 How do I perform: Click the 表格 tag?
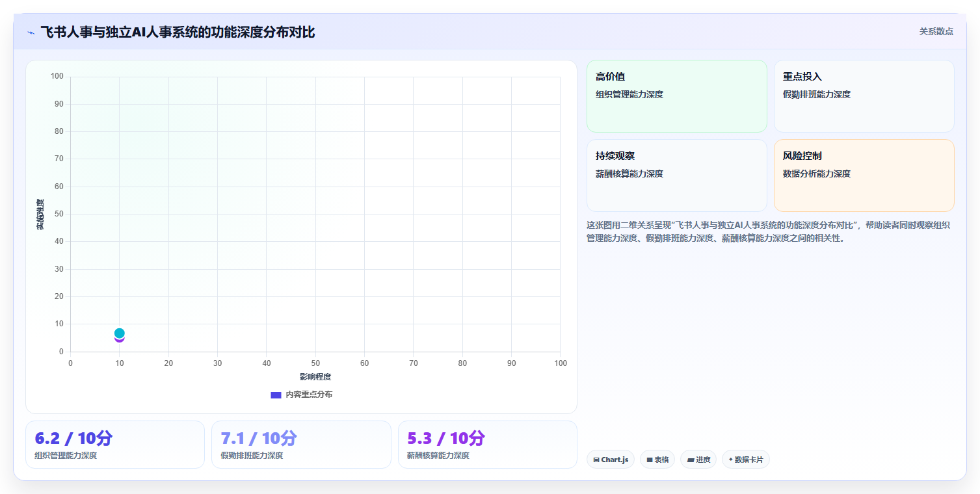[657, 460]
